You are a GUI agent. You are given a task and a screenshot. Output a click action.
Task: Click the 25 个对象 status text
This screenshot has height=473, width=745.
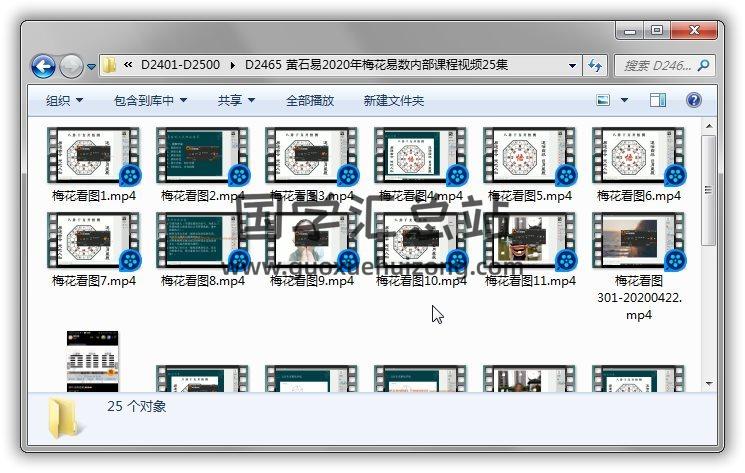[137, 406]
